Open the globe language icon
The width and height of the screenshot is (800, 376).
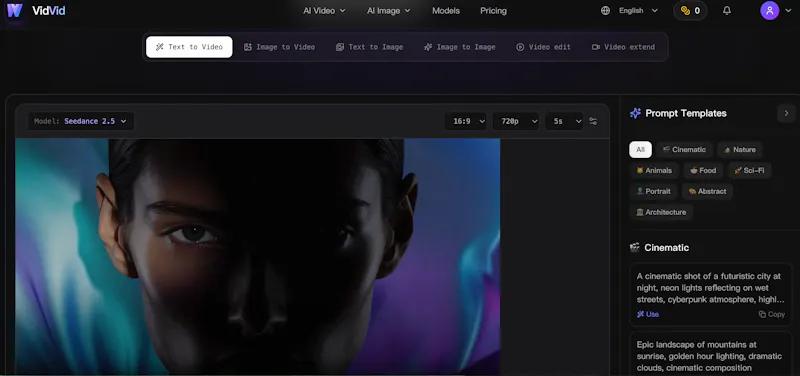point(605,11)
